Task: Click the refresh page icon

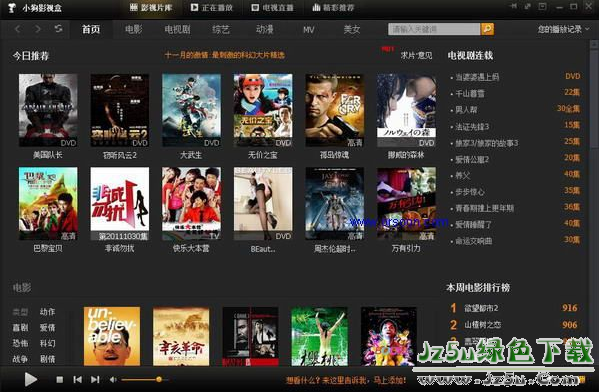Action: coord(58,29)
